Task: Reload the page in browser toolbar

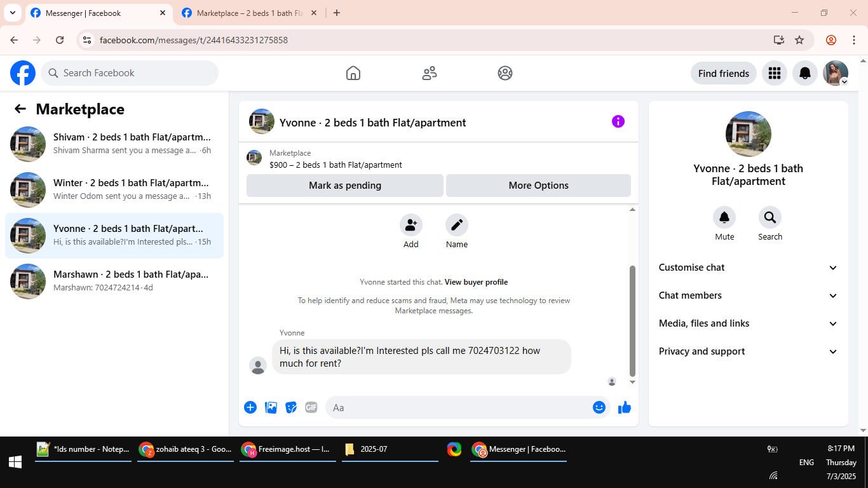Action: [60, 40]
